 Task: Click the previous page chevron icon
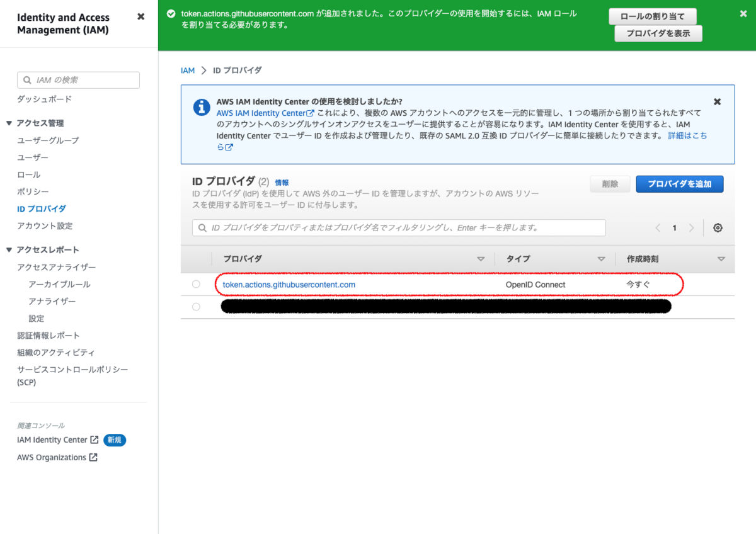pos(658,228)
